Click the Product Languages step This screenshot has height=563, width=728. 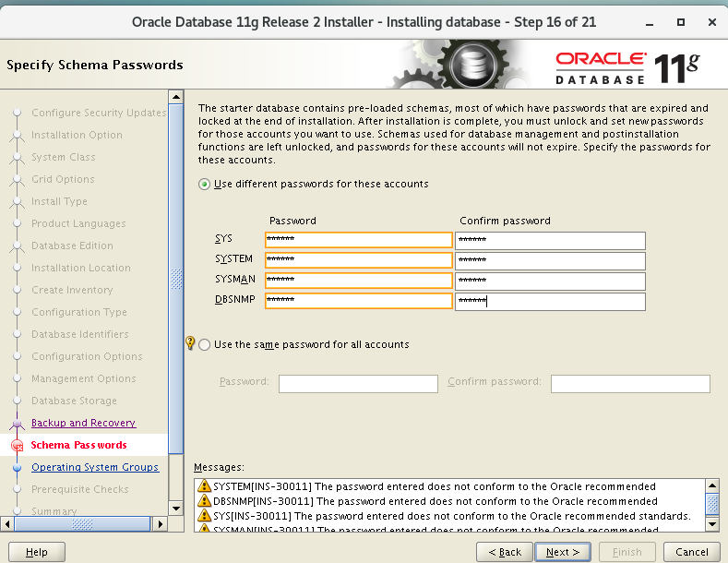point(78,223)
